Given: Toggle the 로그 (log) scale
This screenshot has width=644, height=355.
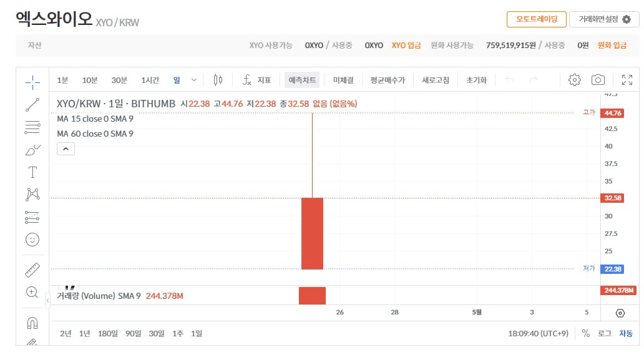Looking at the screenshot, I should point(604,333).
